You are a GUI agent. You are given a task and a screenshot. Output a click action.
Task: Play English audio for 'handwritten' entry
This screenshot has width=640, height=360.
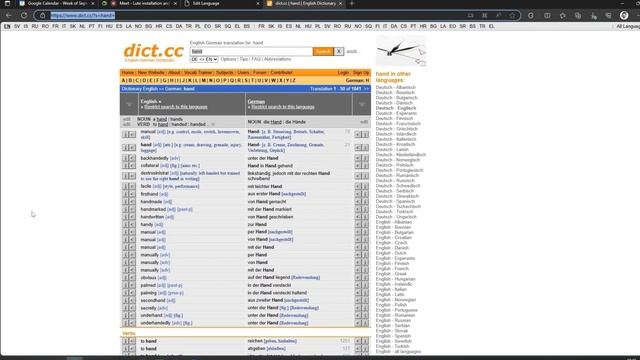(132, 217)
